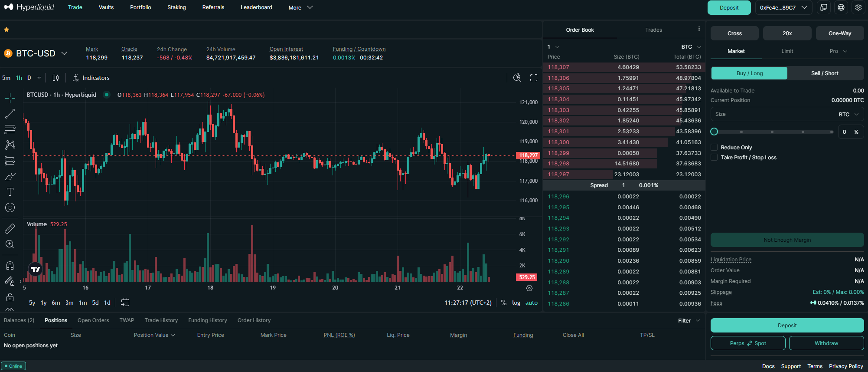The width and height of the screenshot is (868, 372).
Task: Open the settings gear
Action: tap(858, 7)
